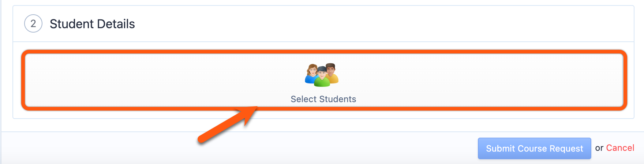The image size is (644, 164).
Task: Click the blue-shirt woman figure in the icon
Action: [311, 74]
